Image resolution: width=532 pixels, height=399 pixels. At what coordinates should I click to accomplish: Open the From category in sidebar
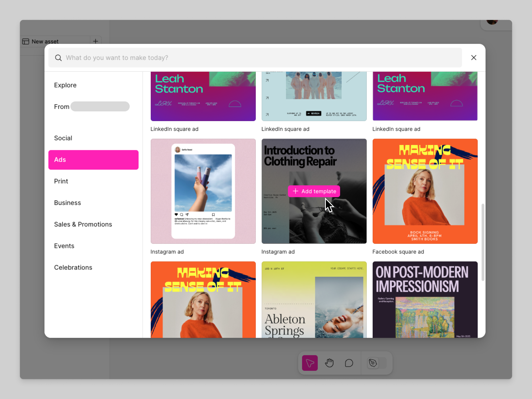(93, 107)
